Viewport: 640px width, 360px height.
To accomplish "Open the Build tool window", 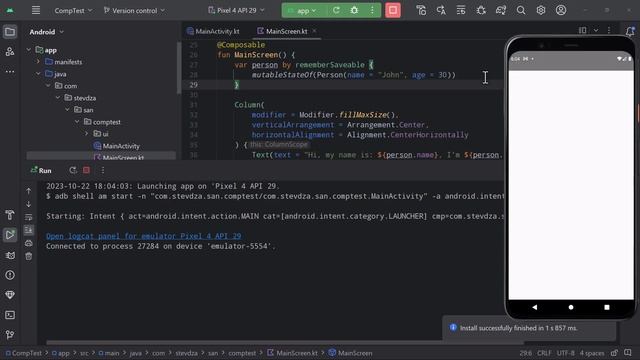I will tap(10, 215).
